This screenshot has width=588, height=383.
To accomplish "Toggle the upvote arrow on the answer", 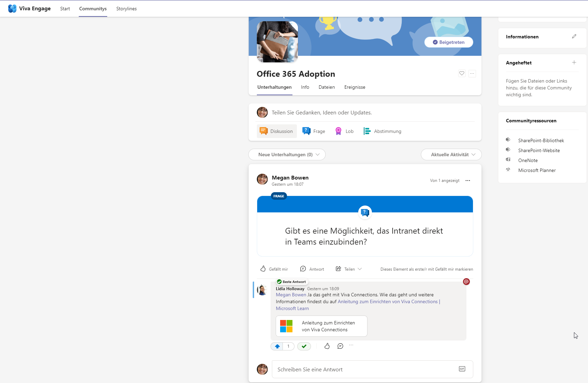I will [277, 346].
